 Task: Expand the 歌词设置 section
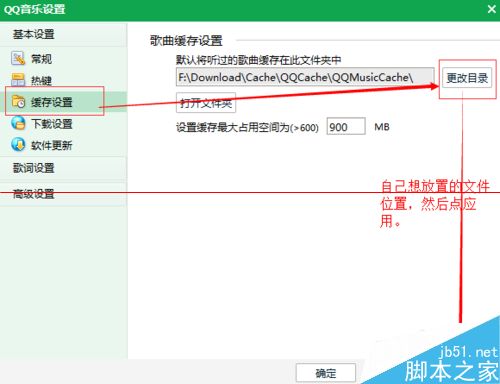[63, 168]
